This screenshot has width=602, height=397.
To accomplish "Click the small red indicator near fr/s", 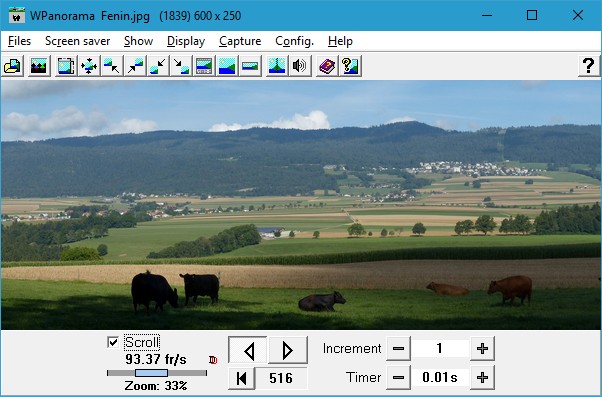I will pyautogui.click(x=213, y=360).
